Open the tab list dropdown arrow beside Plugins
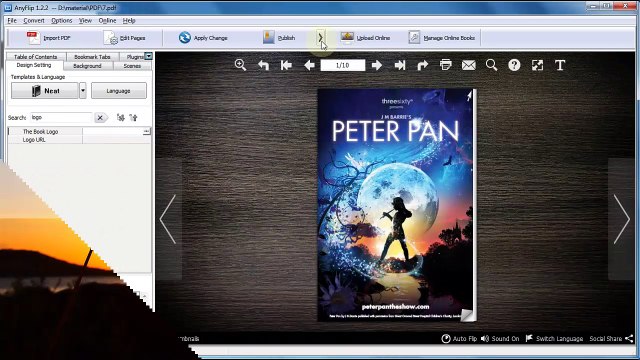Image resolution: width=640 pixels, height=360 pixels. tap(149, 56)
